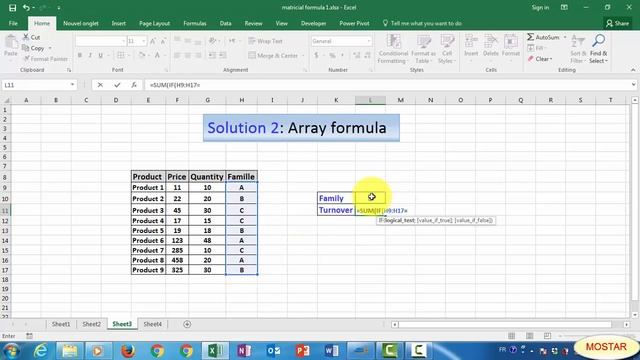Screen dimensions: 640x360
Task: Open the File tab
Action: coord(13,23)
